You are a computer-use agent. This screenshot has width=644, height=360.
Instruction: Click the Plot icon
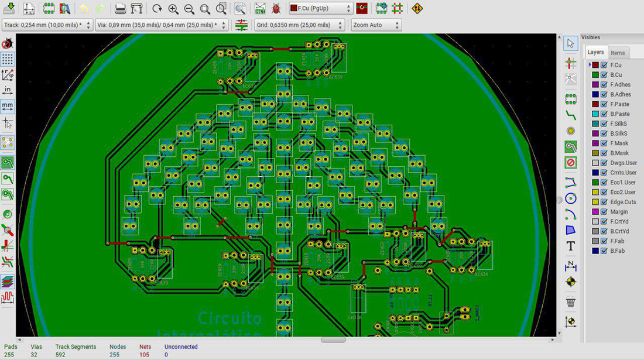pos(136,9)
